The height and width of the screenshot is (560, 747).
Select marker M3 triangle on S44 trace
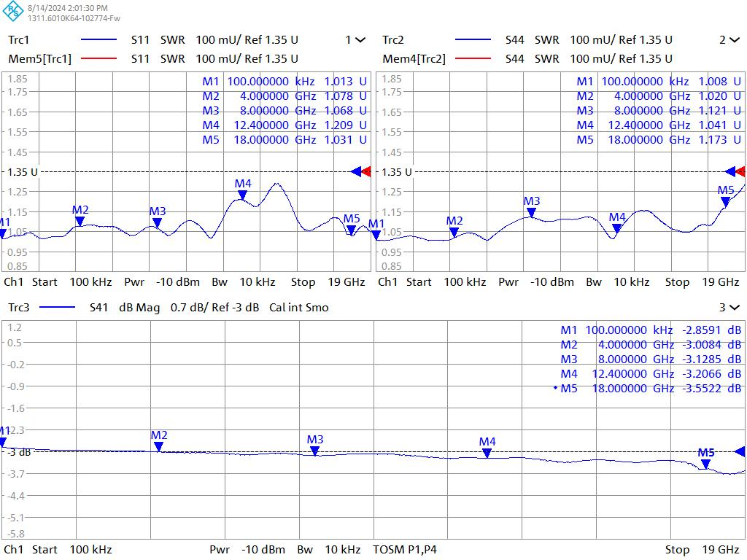pos(532,212)
